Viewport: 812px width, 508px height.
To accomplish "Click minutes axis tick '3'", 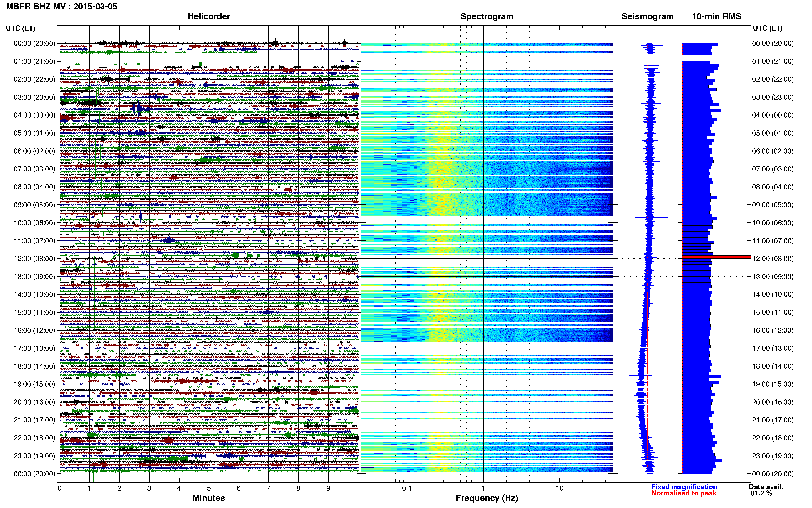I will (149, 488).
